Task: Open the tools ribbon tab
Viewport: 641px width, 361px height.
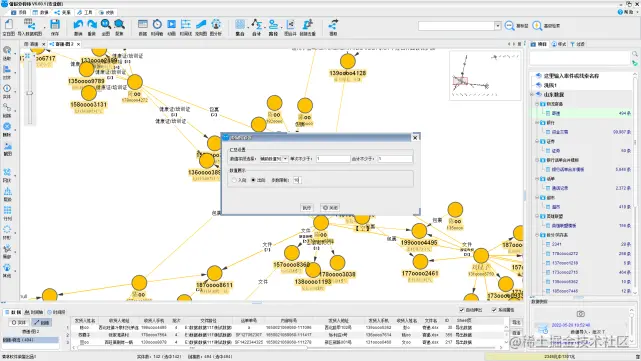Action: click(x=85, y=13)
